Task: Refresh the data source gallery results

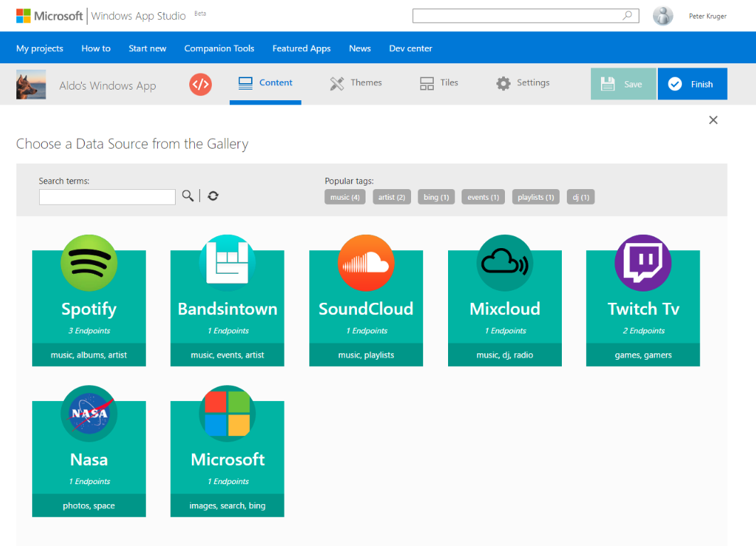Action: [x=212, y=196]
